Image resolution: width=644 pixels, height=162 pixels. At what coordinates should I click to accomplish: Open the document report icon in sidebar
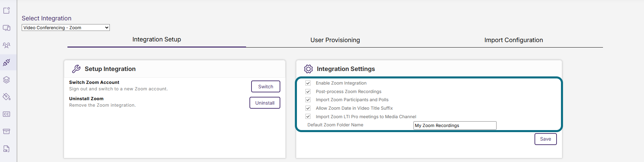point(6,149)
